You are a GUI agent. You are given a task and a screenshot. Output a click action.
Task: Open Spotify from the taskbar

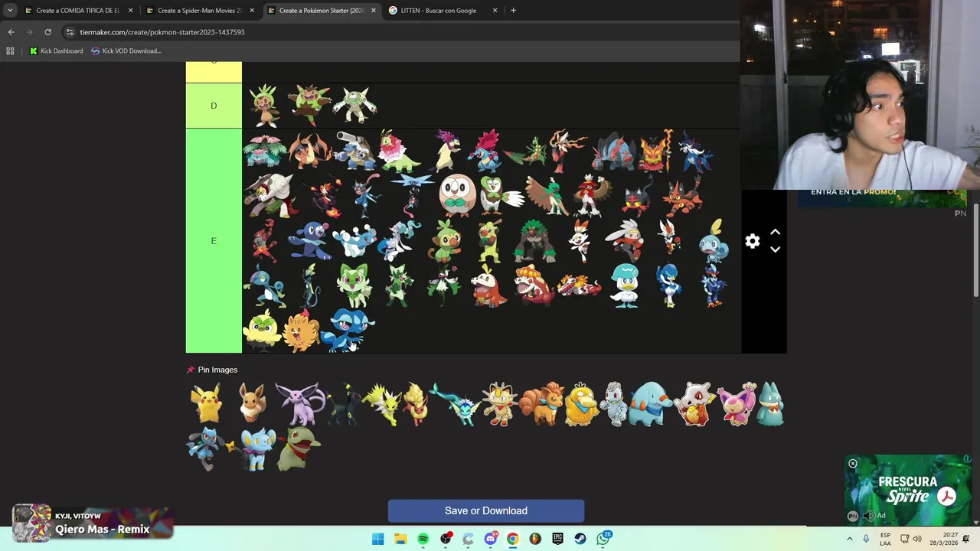[x=423, y=539]
